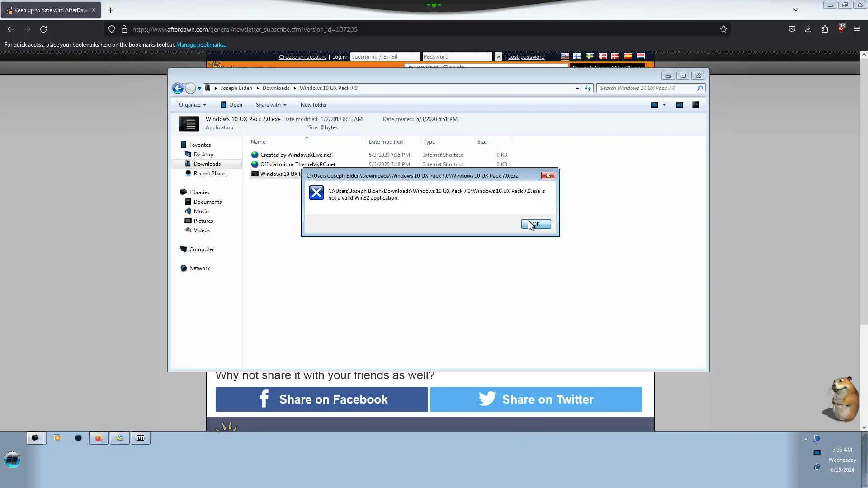Click Windows Start orb
This screenshot has width=868, height=488.
pyautogui.click(x=12, y=460)
